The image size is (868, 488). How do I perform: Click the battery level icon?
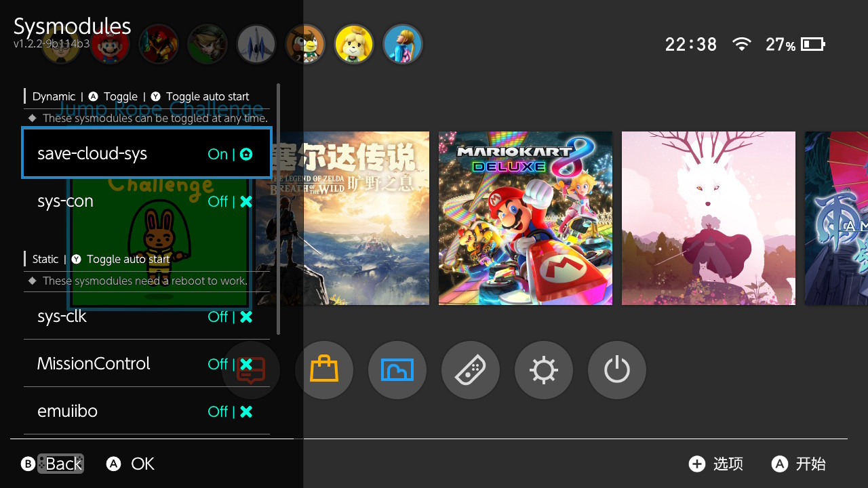[813, 45]
